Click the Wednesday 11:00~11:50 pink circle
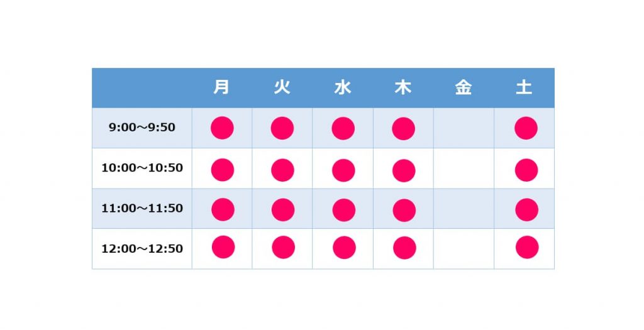 (x=344, y=210)
